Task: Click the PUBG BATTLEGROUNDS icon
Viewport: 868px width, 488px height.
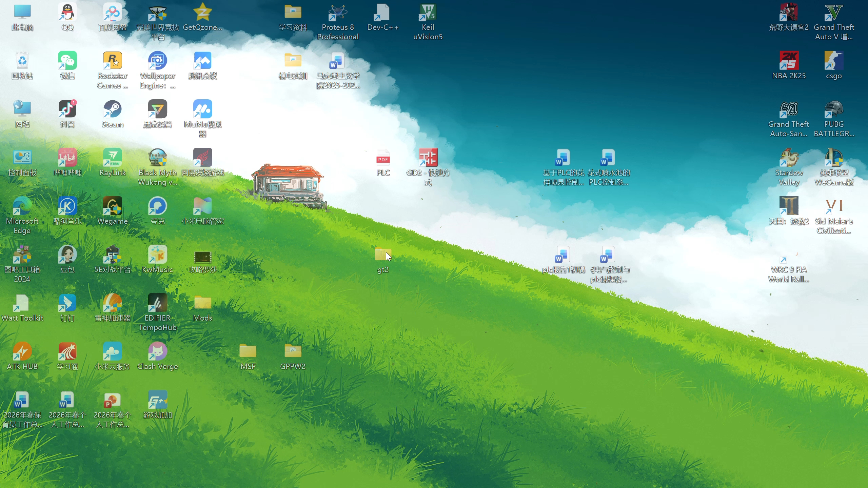Action: click(834, 109)
